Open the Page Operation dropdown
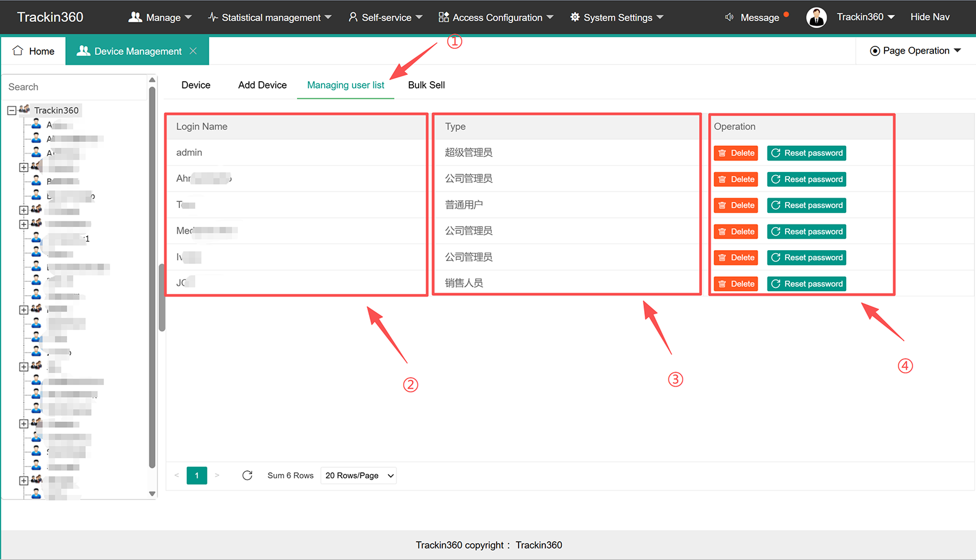Screen dimensions: 976x560 click(x=916, y=51)
